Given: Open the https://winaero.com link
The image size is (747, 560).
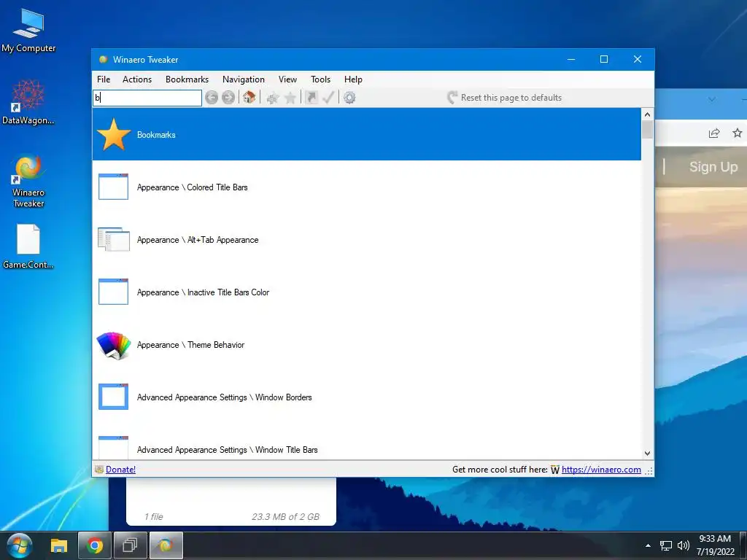Looking at the screenshot, I should [x=601, y=470].
